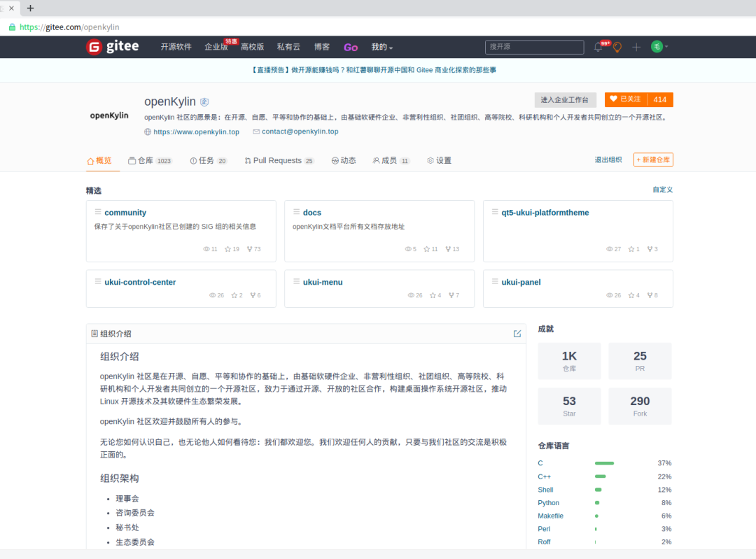Click watch count on qt5-ukui-platformtheme card
756x559 pixels.
tap(613, 249)
